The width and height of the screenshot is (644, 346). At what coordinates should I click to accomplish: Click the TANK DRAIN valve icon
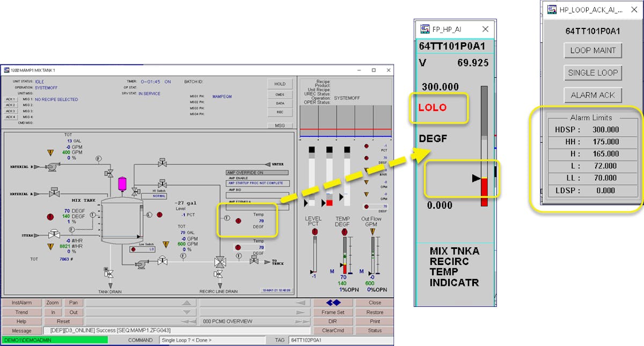(110, 275)
